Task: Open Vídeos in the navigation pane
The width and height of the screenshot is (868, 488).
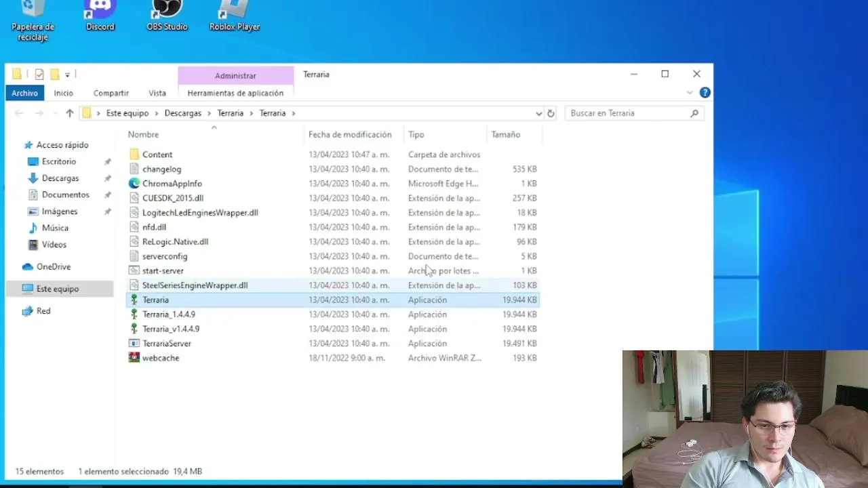Action: (54, 245)
